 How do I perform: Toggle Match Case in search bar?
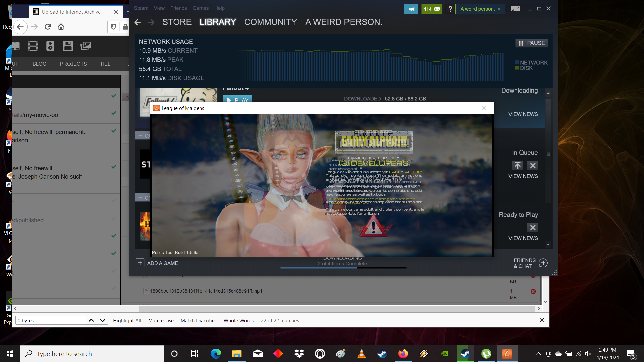coord(160,320)
